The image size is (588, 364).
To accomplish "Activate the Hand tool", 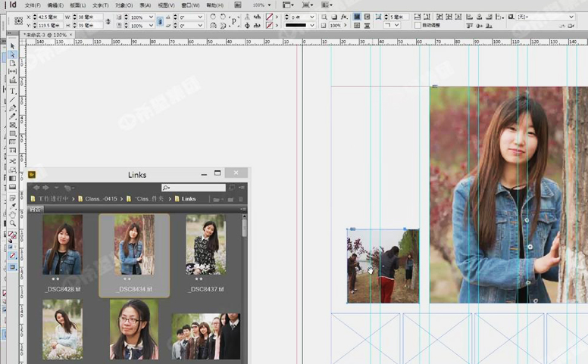I will click(x=13, y=215).
